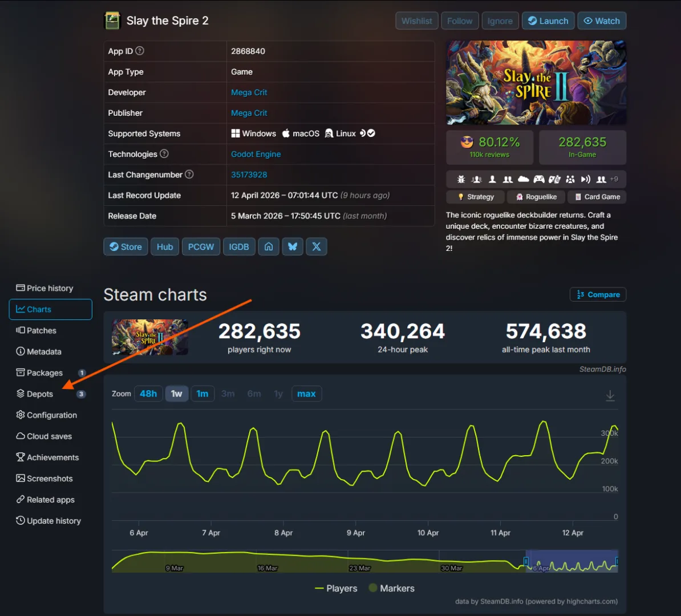The height and width of the screenshot is (616, 681).
Task: Select Achievements in the left sidebar
Action: (x=52, y=457)
